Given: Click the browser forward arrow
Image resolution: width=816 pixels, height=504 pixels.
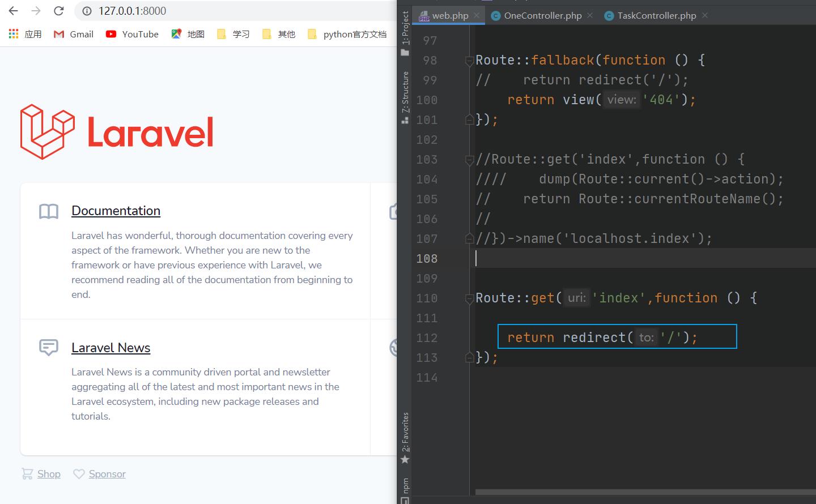Looking at the screenshot, I should [x=36, y=11].
